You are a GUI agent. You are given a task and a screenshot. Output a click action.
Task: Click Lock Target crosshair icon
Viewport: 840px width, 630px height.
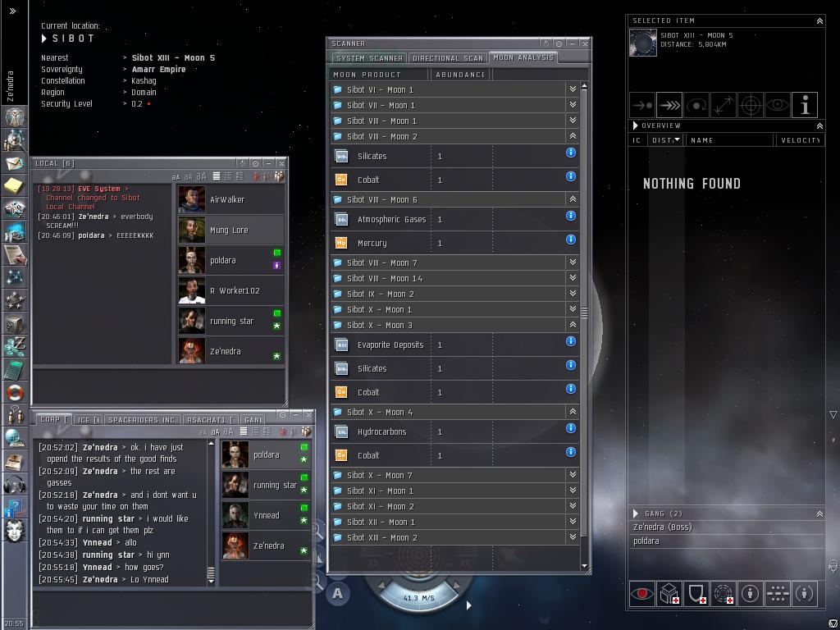751,105
